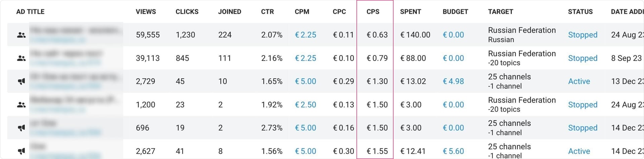Viewport: 644px width, 159px height.
Task: Sort table by the VIEWS column header
Action: pos(146,12)
